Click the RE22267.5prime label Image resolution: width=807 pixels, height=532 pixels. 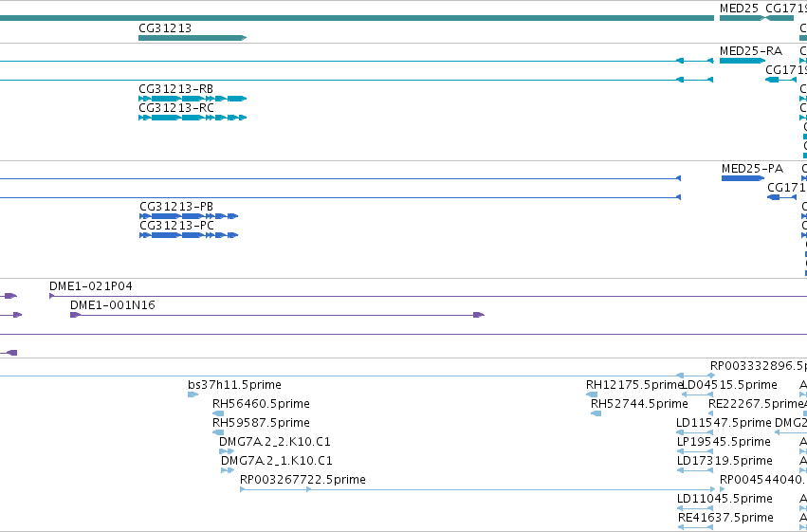(755, 404)
